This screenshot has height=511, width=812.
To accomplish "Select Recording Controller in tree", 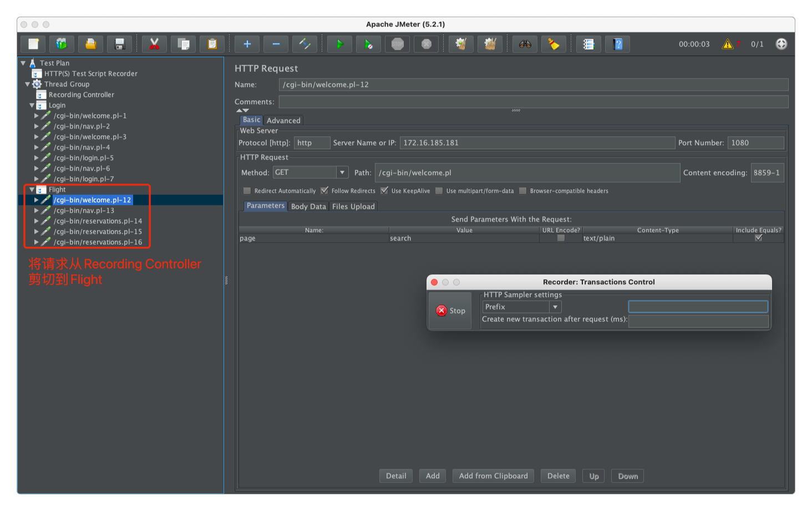I will coord(81,95).
